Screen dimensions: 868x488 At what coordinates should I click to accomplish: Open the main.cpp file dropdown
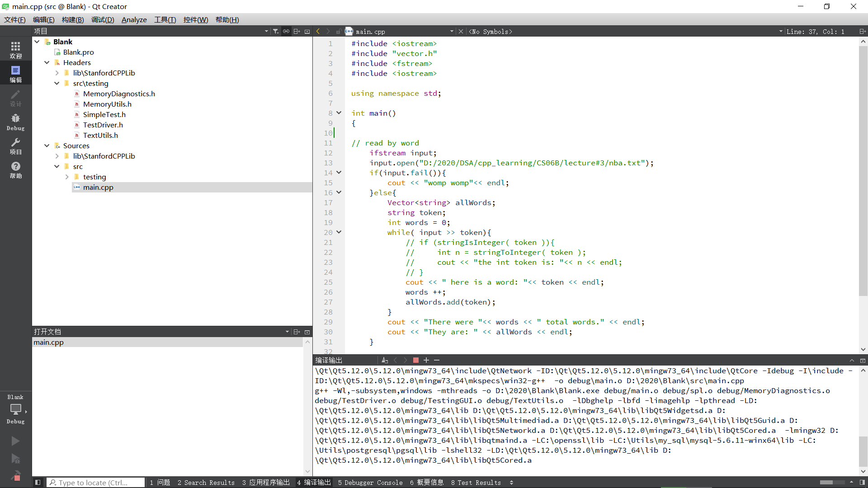point(451,31)
